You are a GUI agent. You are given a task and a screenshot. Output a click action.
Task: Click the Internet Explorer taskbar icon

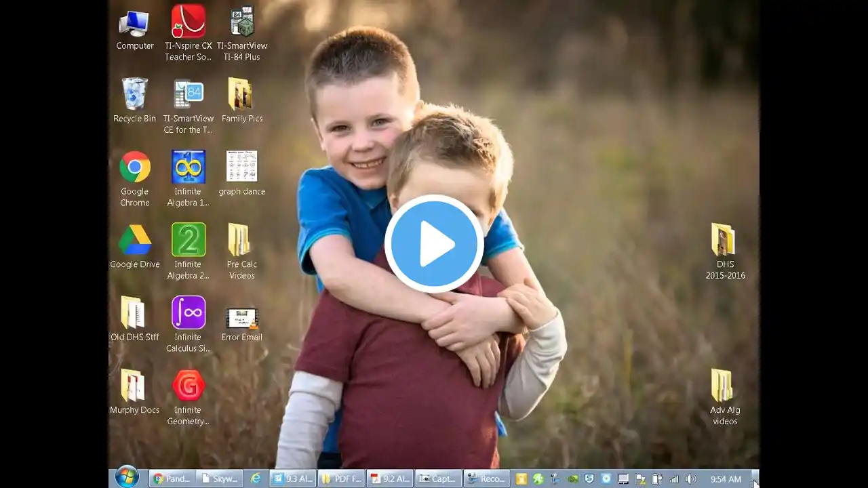coord(256,479)
